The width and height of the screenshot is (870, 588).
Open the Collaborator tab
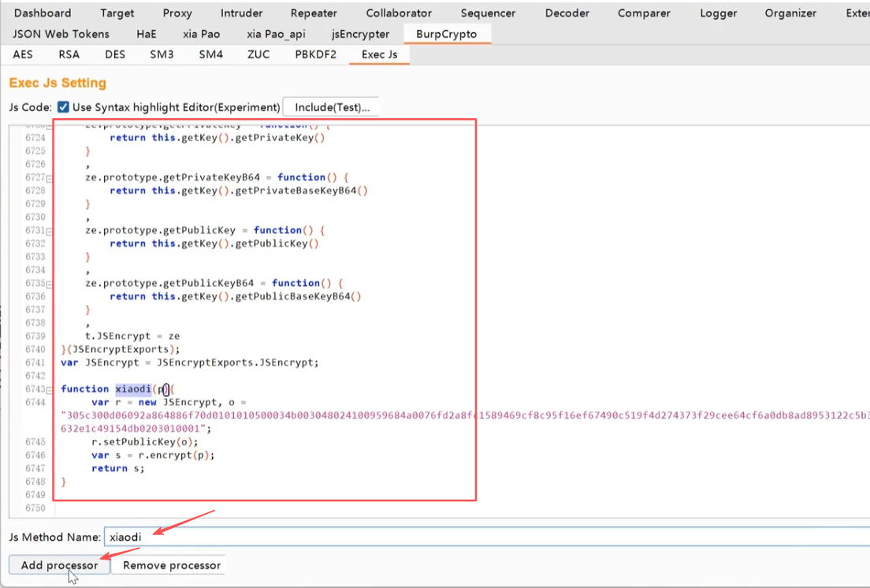399,13
